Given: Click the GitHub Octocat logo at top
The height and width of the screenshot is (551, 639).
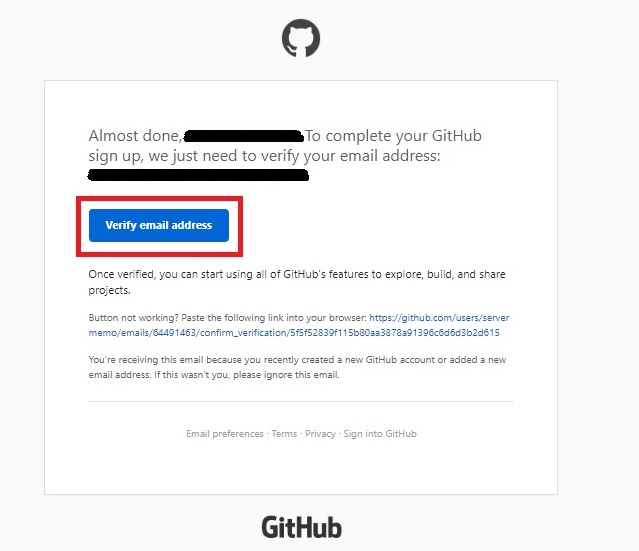Looking at the screenshot, I should (301, 38).
